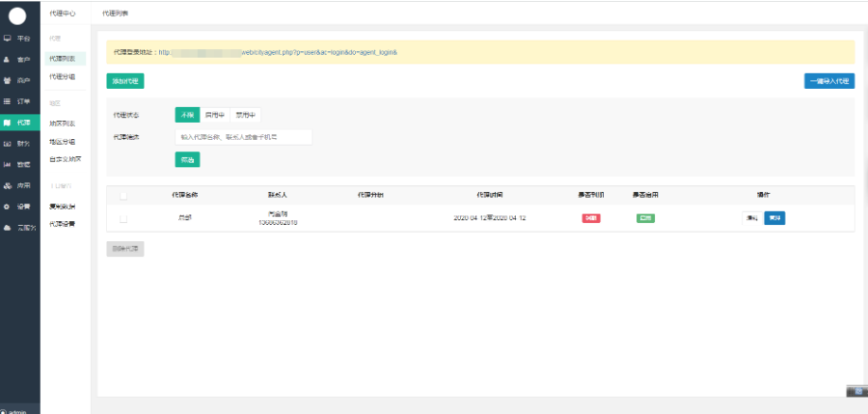Open the 平台 section in sidebar

(x=19, y=38)
